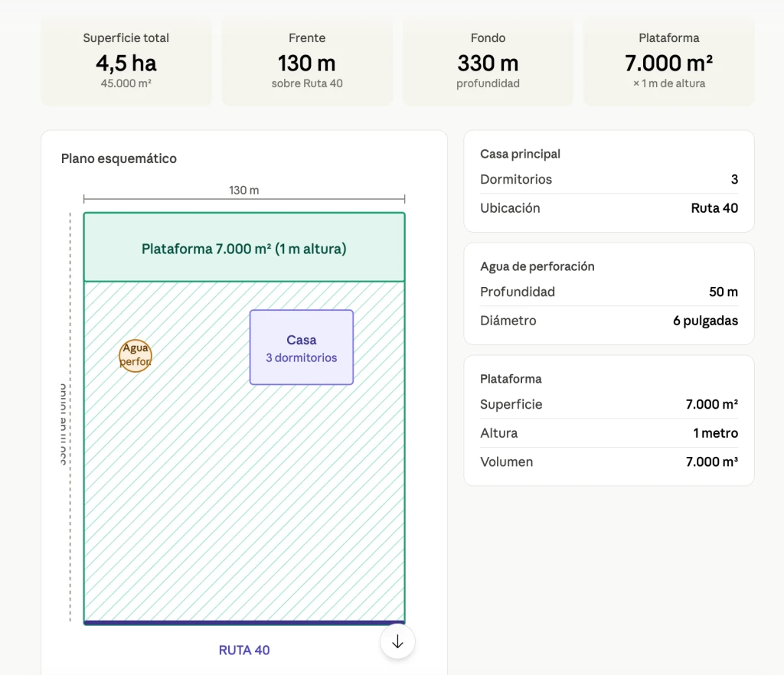Select the Plataforma 7.000 m² summary card
The image size is (784, 675).
pos(668,61)
